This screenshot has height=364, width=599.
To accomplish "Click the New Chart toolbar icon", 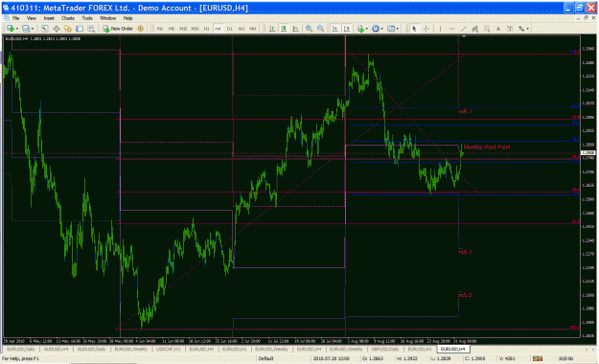I will click(11, 29).
